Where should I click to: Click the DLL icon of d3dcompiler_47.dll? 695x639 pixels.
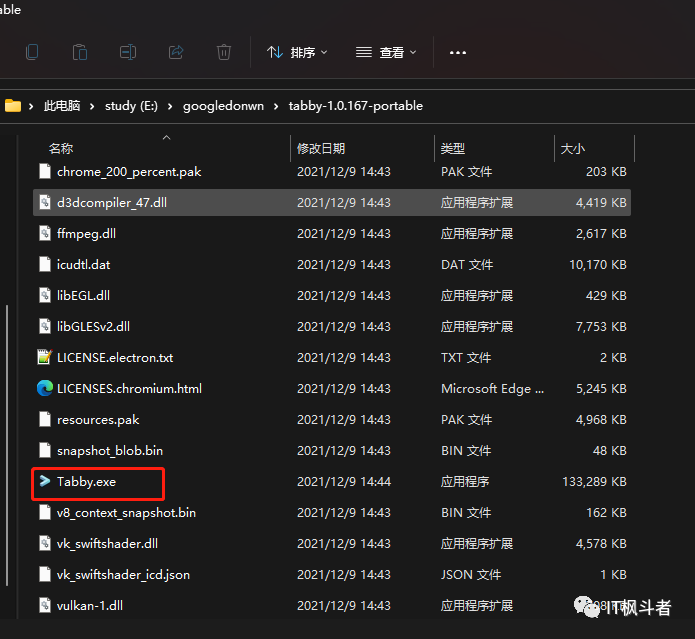[x=45, y=202]
